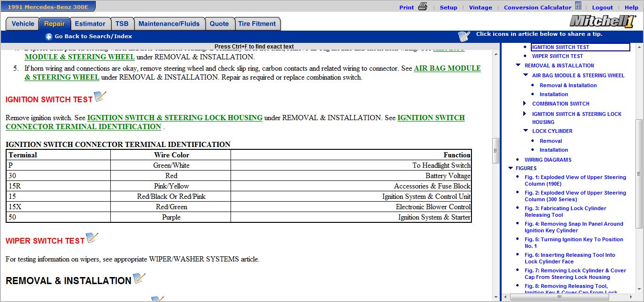This screenshot has height=302, width=644.
Task: Click the Electronic Blower Control cell
Action: point(351,207)
